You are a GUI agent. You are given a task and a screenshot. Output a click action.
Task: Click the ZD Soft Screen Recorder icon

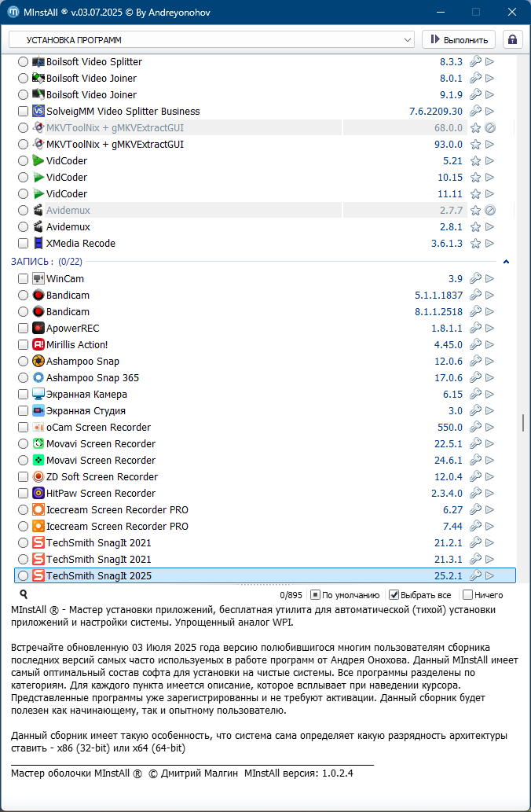38,476
